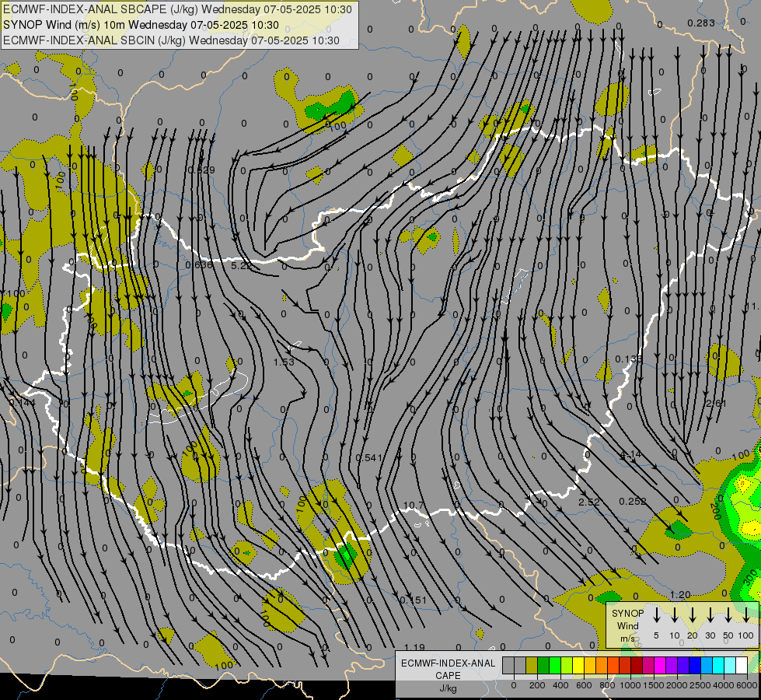Click the 50 m/s wind legend arrow
Image resolution: width=761 pixels, height=700 pixels.
[728, 614]
